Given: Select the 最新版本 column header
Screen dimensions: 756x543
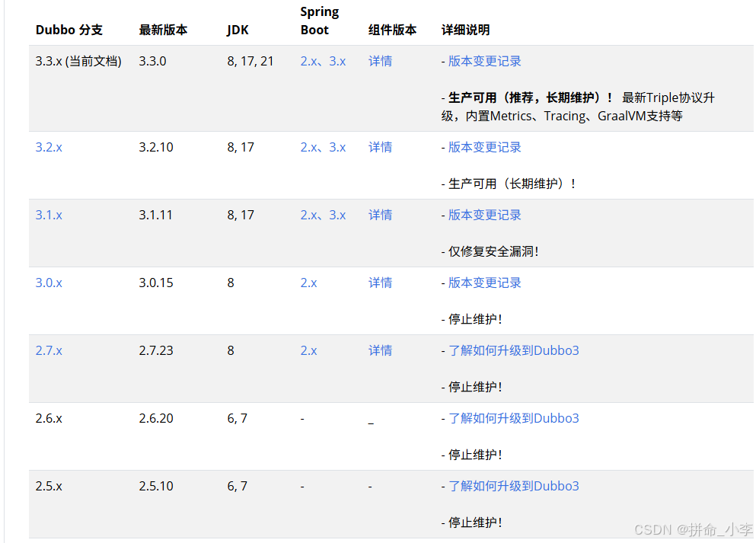Looking at the screenshot, I should coord(163,30).
